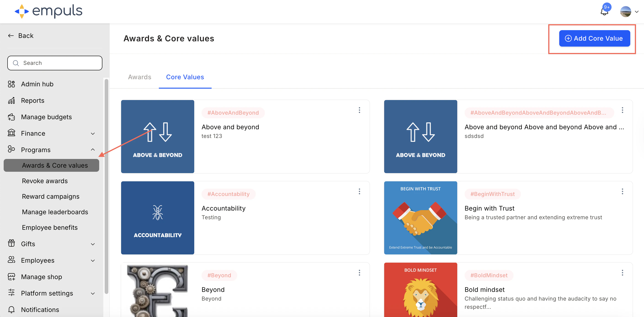
Task: Expand the Platform settings chevron
Action: point(93,293)
